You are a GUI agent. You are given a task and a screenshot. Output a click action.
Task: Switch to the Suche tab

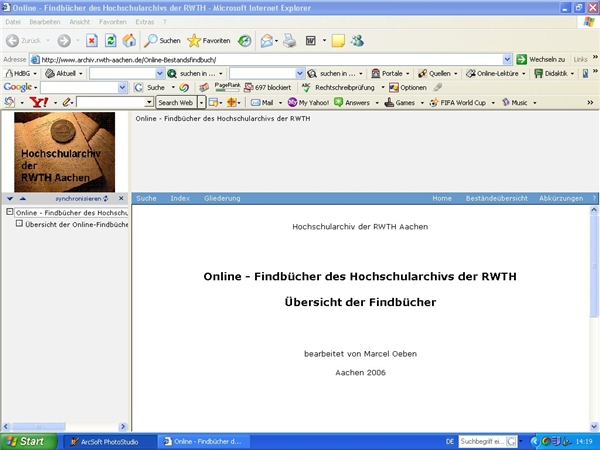pyautogui.click(x=146, y=198)
